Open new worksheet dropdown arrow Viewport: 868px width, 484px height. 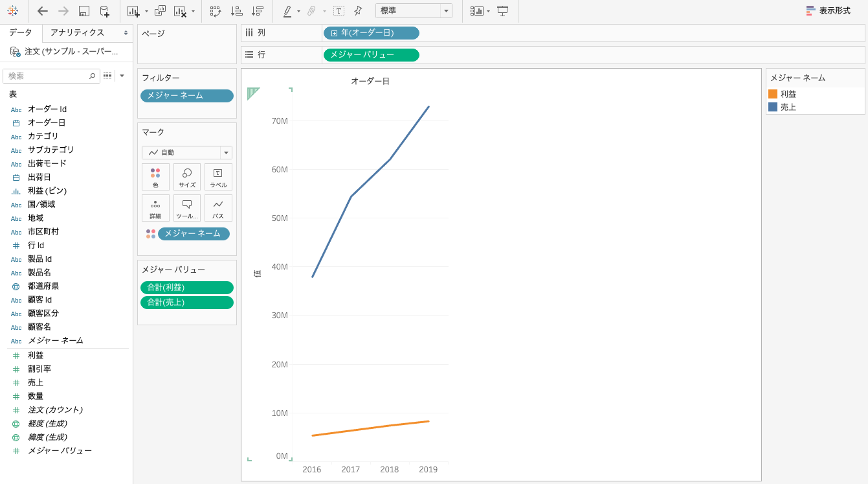(146, 12)
